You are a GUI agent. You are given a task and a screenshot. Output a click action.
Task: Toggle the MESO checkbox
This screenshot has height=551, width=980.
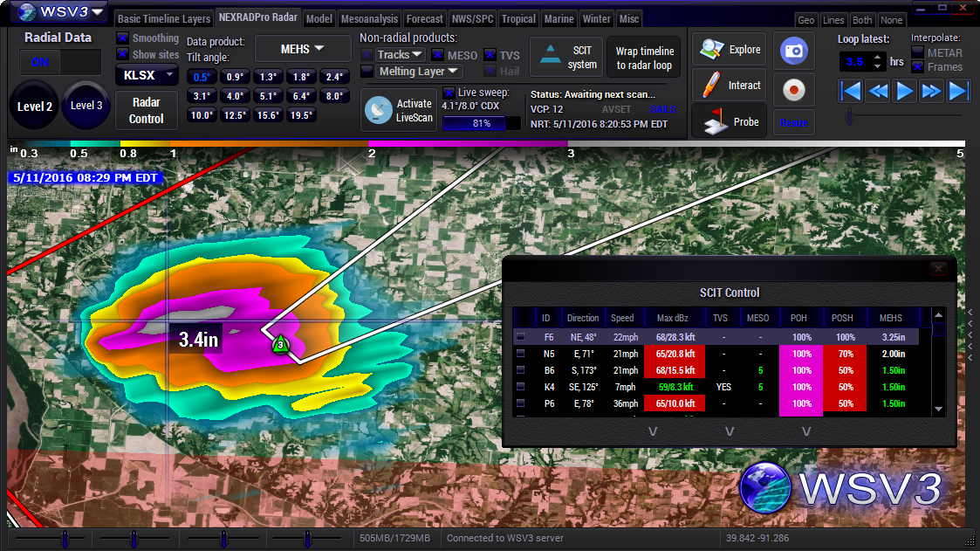pos(437,55)
